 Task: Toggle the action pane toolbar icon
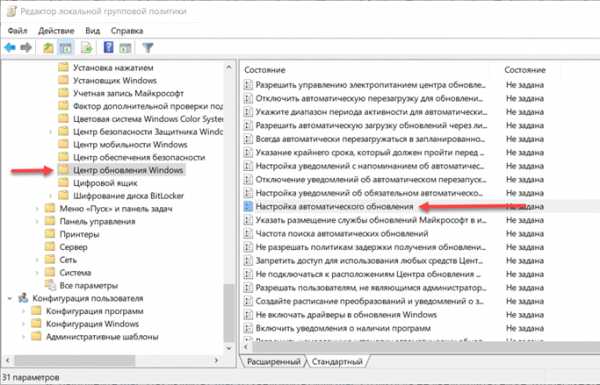coord(125,48)
